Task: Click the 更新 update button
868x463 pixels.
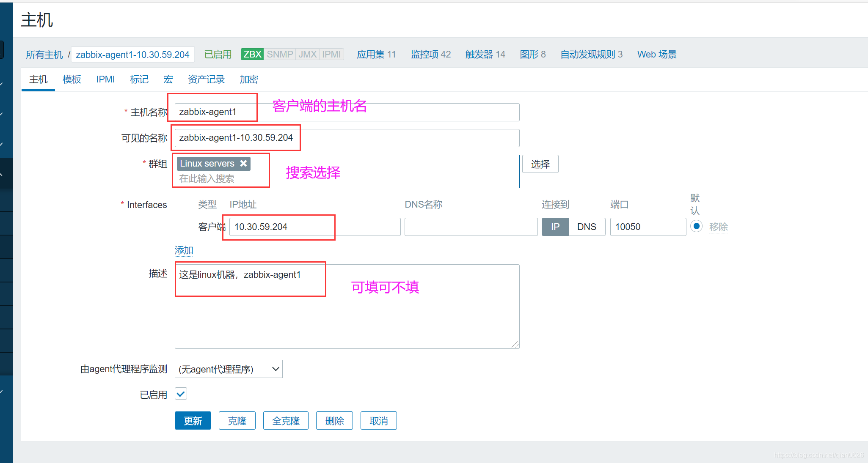Action: [x=193, y=421]
